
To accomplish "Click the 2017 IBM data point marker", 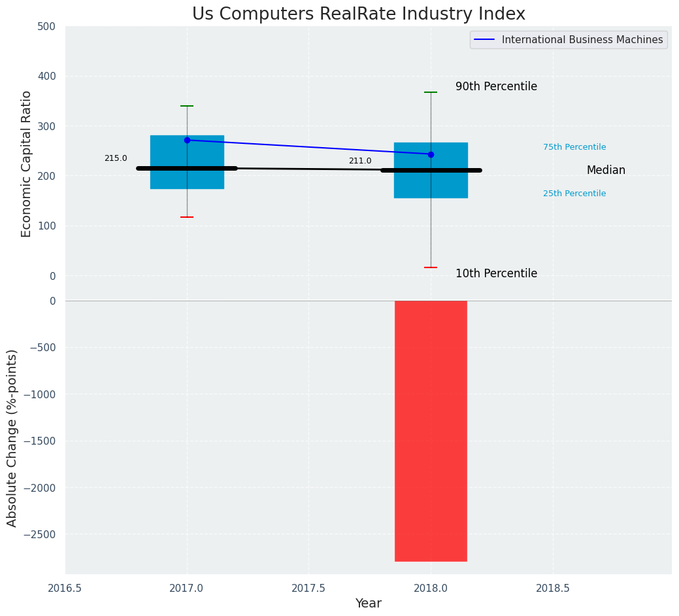I will [187, 141].
